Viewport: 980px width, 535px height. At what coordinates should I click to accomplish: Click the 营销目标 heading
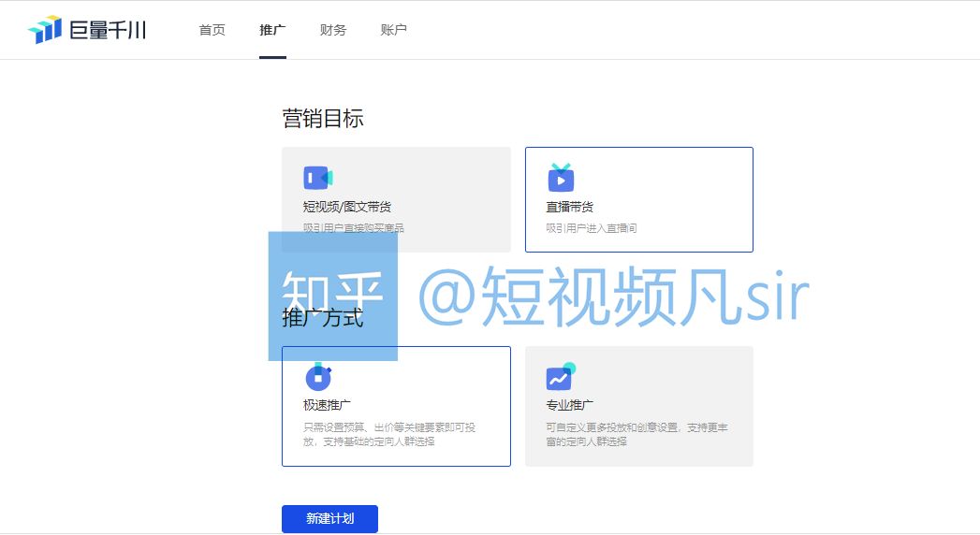click(323, 119)
